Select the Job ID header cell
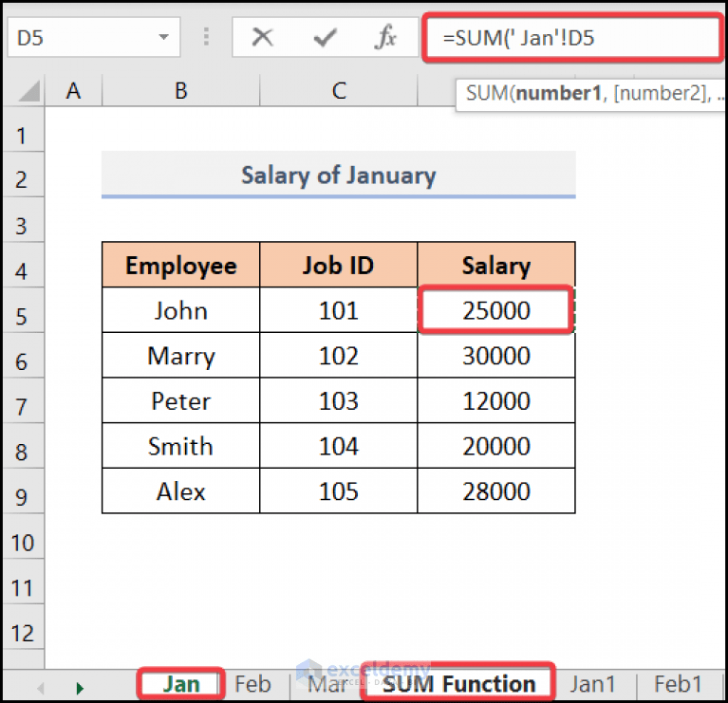Viewport: 728px width, 703px height. [339, 265]
